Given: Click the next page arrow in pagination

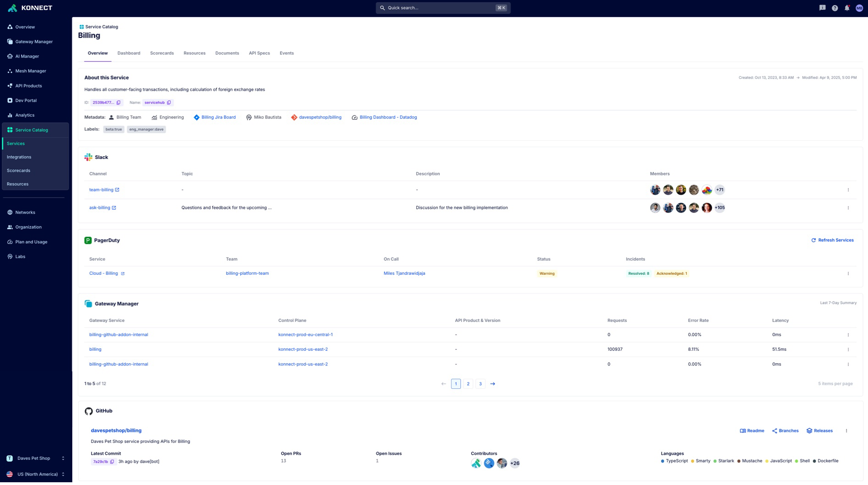Looking at the screenshot, I should (492, 384).
